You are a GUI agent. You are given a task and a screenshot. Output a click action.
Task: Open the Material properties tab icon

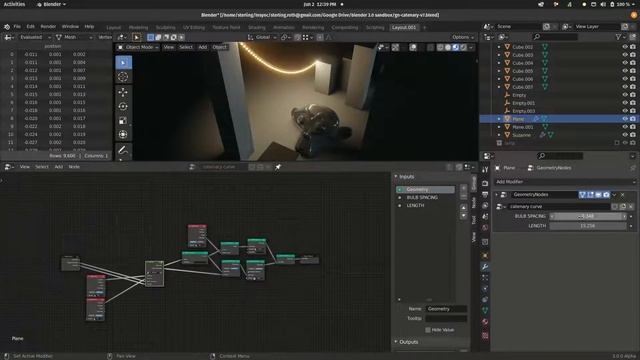click(x=485, y=322)
